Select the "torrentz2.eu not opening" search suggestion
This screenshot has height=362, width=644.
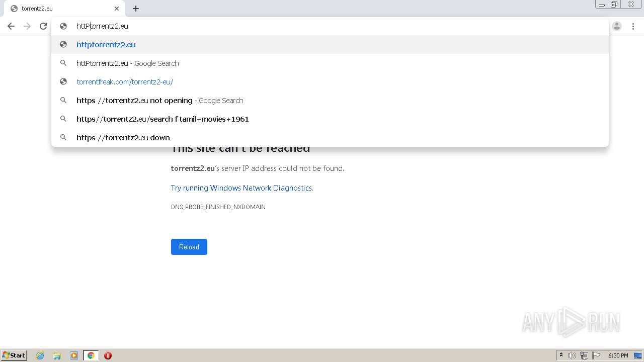[x=330, y=101]
